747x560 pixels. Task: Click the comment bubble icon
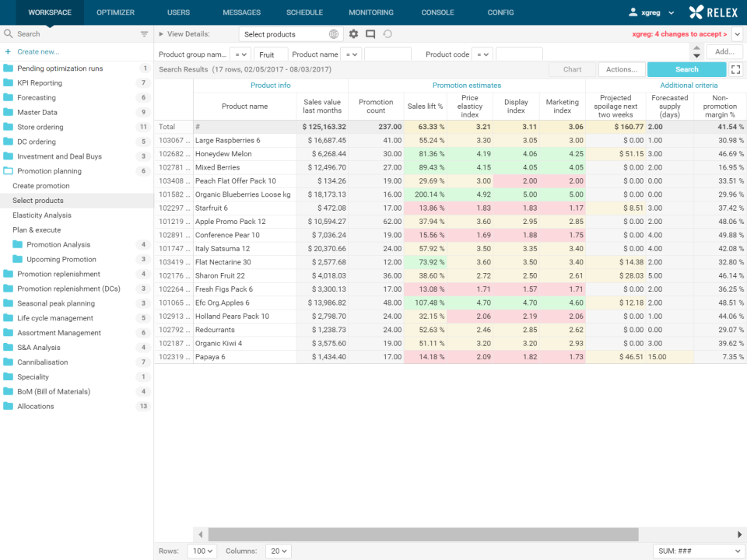coord(370,34)
